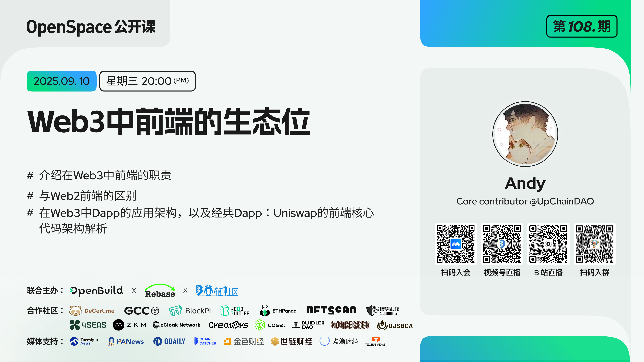The height and width of the screenshot is (362, 644).
Task: Click the coset logo
Action: coord(270,325)
